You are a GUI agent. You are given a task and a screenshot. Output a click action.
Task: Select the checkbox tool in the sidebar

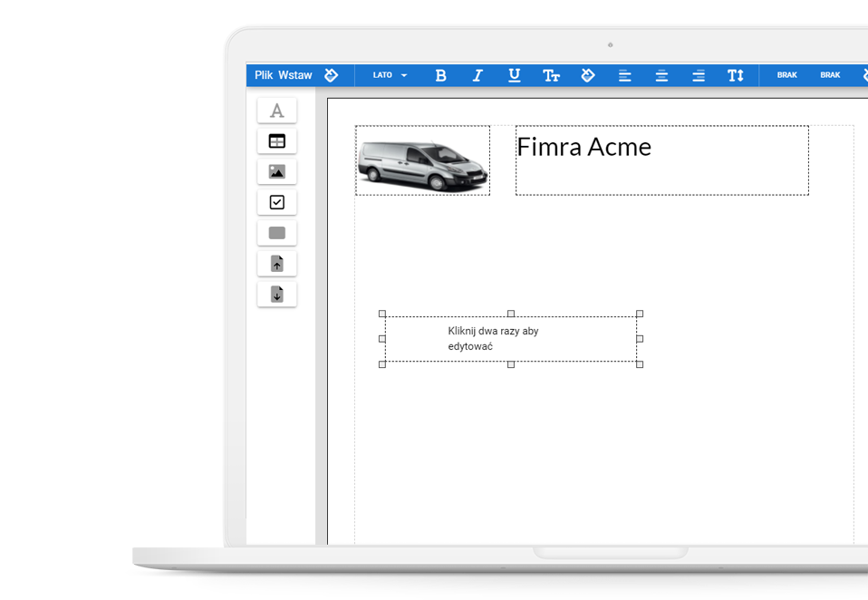coord(277,202)
